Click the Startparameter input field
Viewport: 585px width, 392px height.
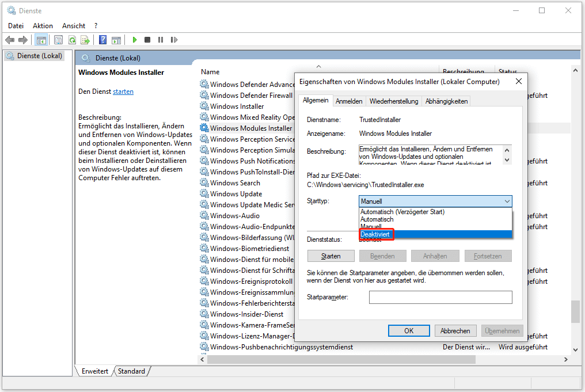click(440, 297)
